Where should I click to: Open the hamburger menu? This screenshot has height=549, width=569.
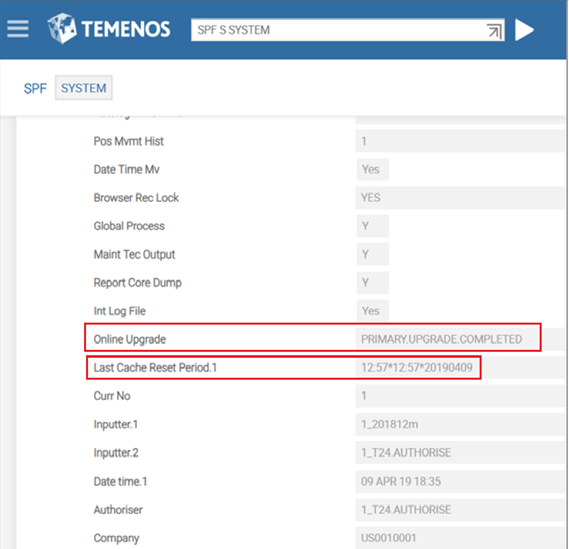tap(17, 29)
